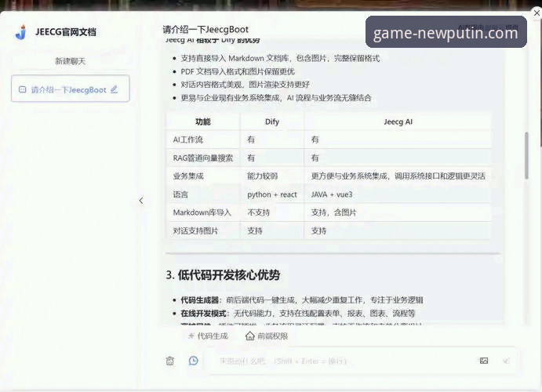
Task: Edit the conversation title with pencil icon
Action: (114, 89)
